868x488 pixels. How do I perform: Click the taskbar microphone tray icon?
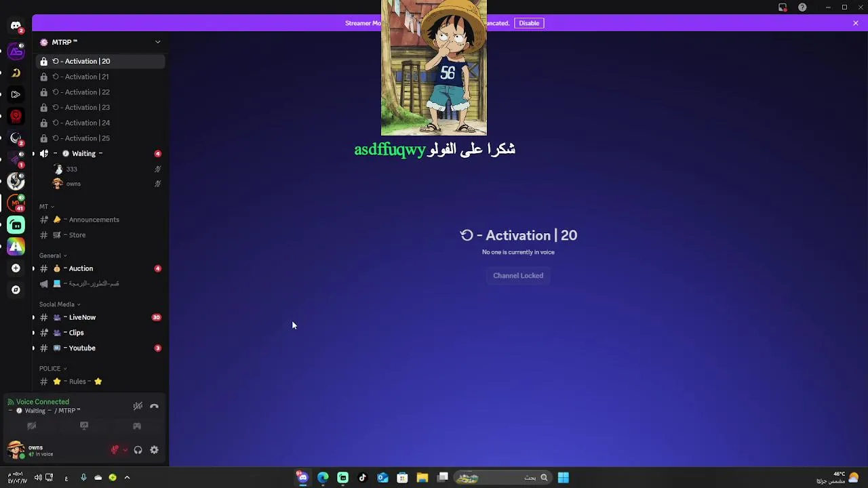[83, 478]
